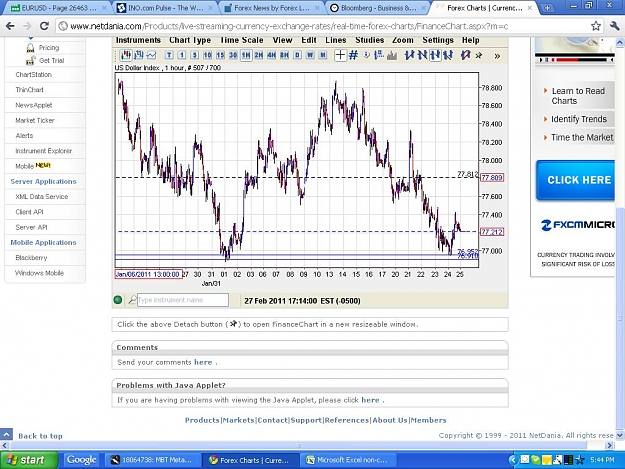Open Market Ticker sidebar link
Viewport: 625px width, 469px height.
coord(35,120)
